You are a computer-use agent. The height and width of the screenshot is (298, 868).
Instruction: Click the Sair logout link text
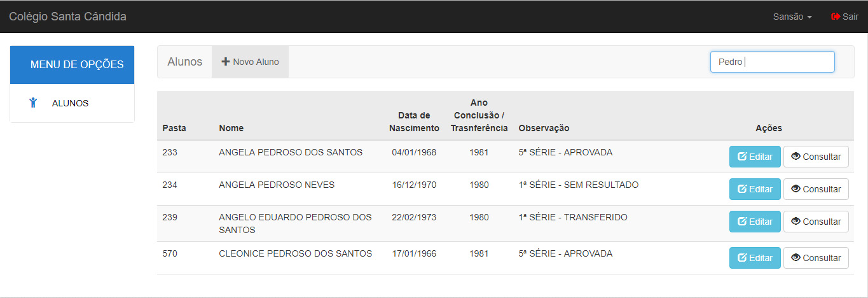[850, 17]
